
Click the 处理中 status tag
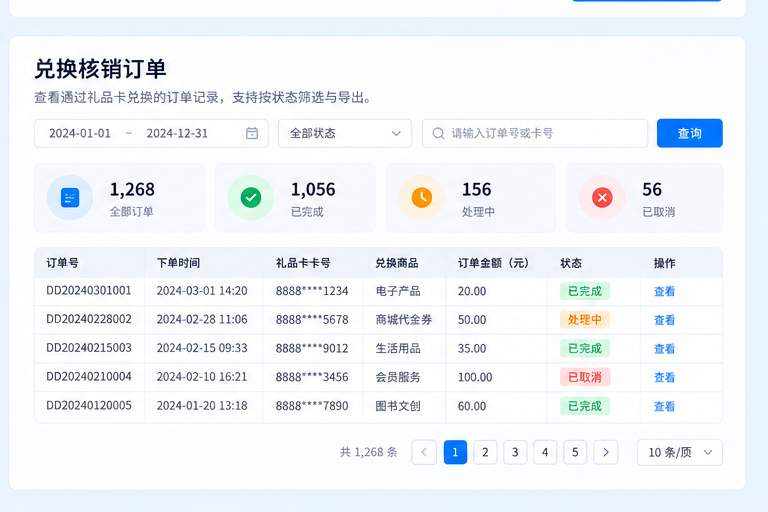(585, 319)
